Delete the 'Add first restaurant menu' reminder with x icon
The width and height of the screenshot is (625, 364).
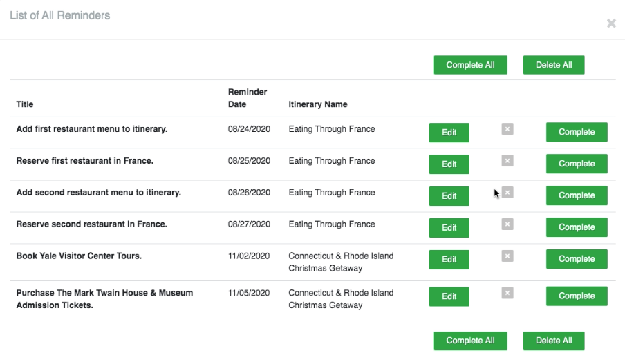coord(507,129)
